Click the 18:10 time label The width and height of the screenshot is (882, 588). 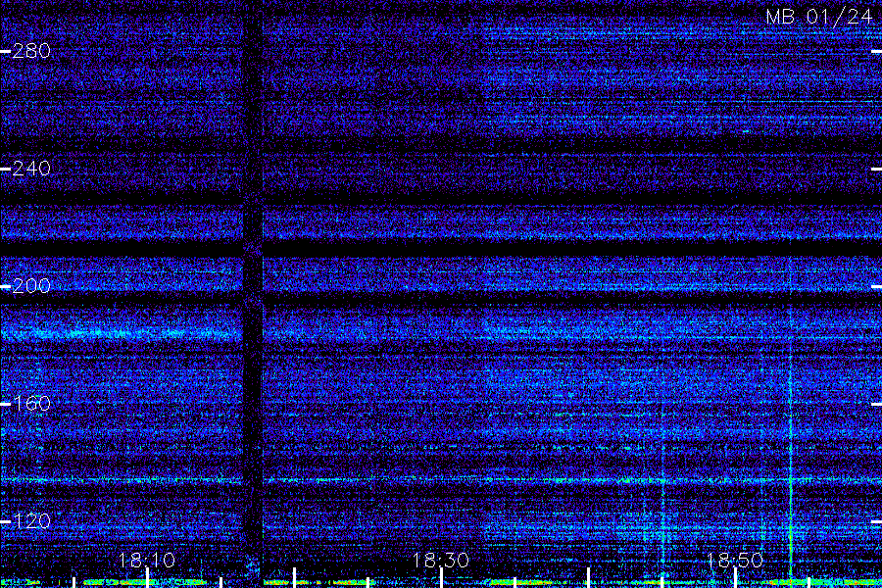click(x=147, y=560)
